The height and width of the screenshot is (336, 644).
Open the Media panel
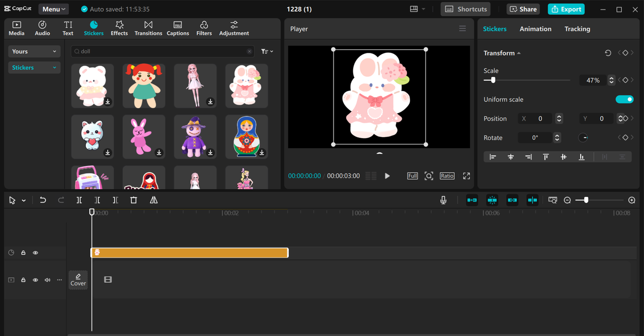point(17,28)
